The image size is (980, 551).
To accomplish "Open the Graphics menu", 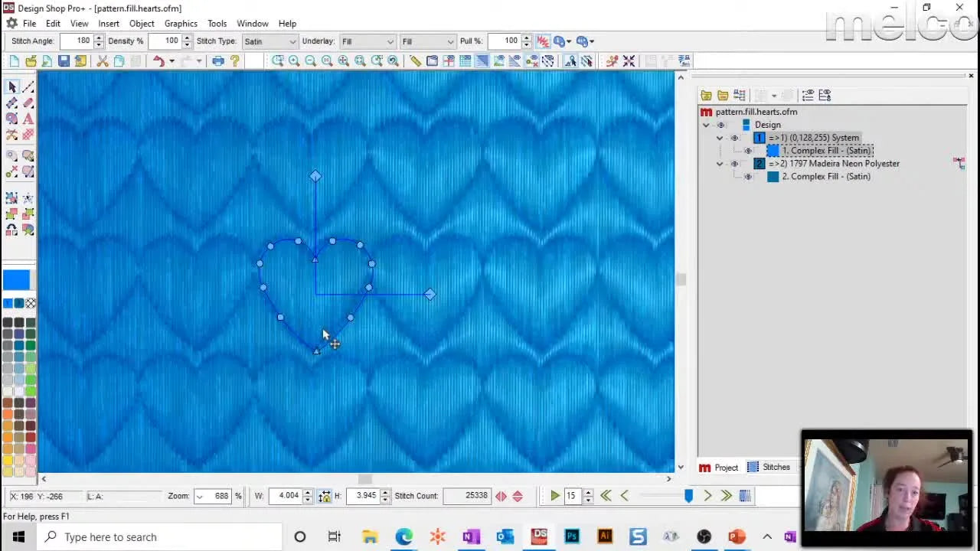I will (181, 24).
